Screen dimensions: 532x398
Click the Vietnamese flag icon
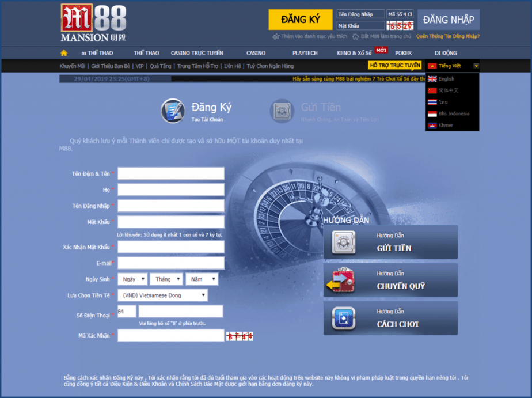432,66
